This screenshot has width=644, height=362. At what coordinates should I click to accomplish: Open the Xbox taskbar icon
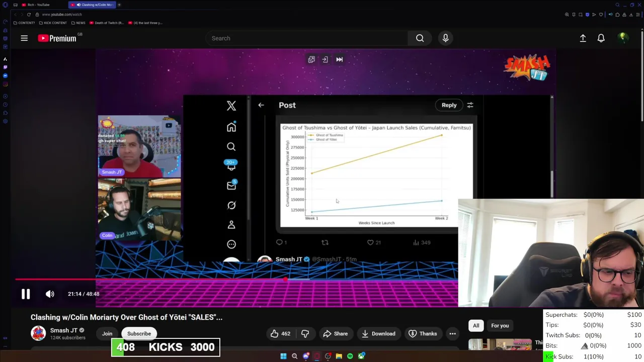tap(361, 356)
